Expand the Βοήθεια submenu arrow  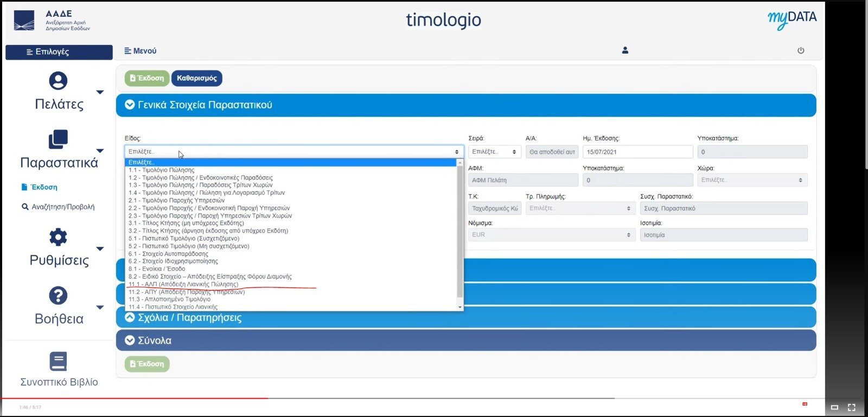click(x=100, y=307)
